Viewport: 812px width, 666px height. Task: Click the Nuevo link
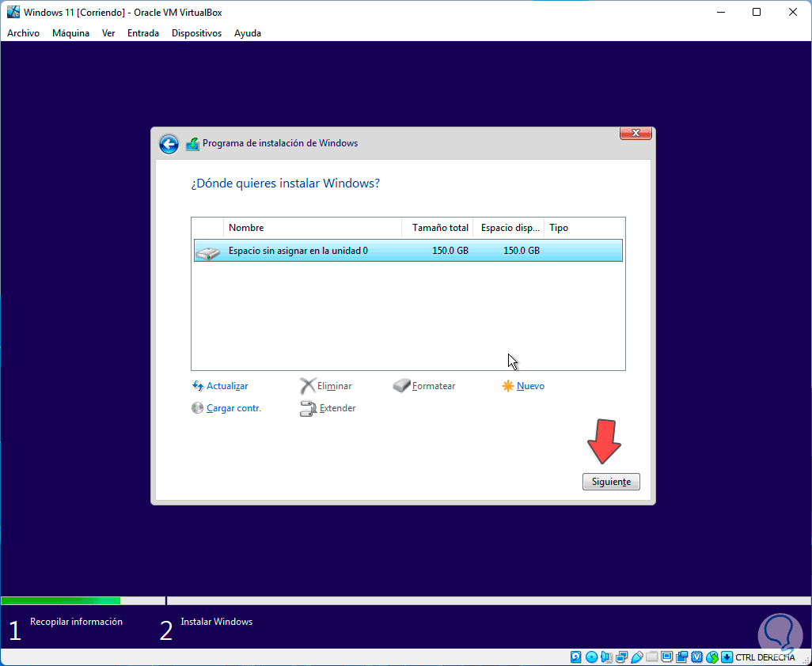point(530,386)
